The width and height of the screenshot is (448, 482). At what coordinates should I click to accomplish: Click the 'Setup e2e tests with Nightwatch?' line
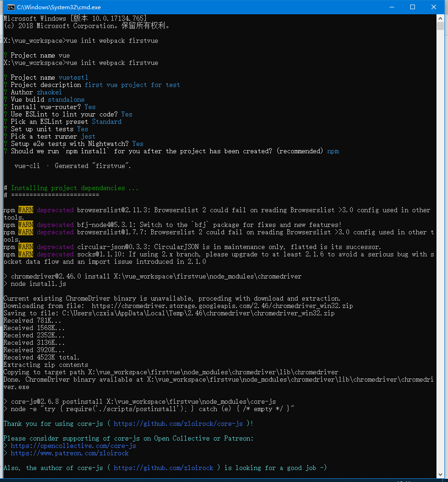(74, 144)
